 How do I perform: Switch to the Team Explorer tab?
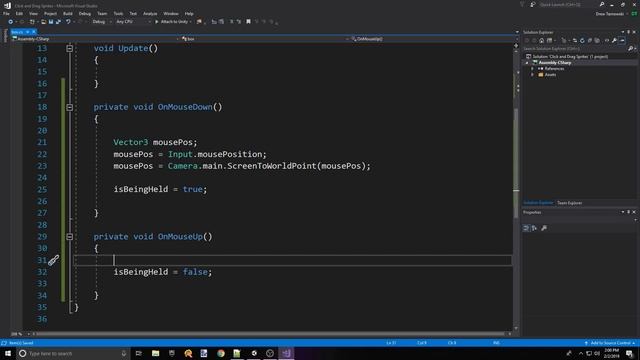[569, 203]
